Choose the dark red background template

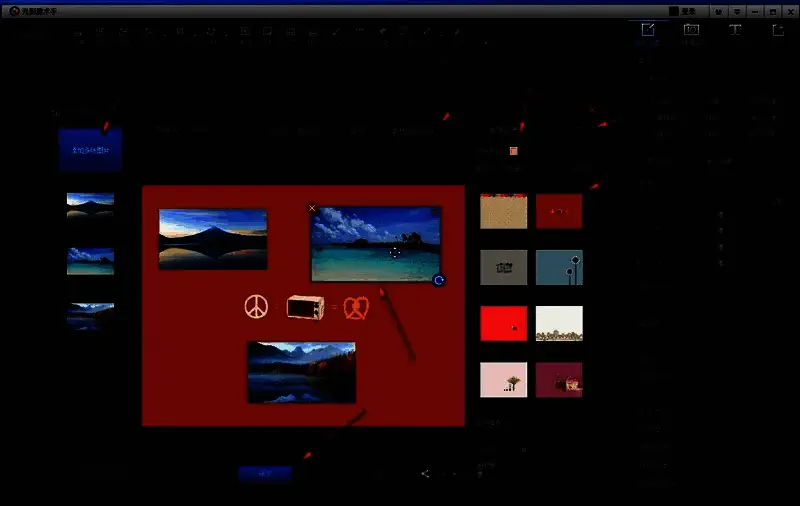point(559,211)
